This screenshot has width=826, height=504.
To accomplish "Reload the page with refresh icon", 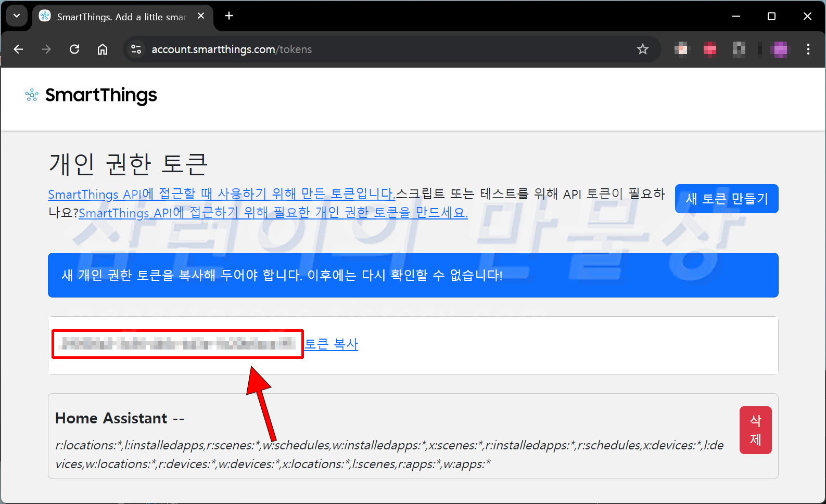I will [x=74, y=49].
